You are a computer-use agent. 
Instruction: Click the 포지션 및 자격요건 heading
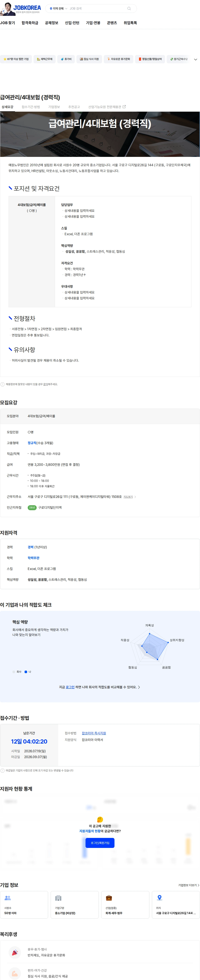tap(36, 189)
